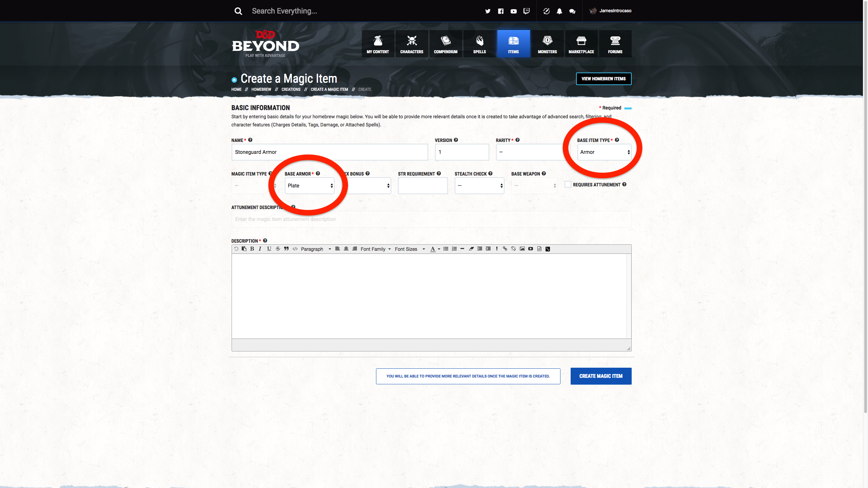Click the inline code format icon
This screenshot has height=488, width=868.
(x=295, y=249)
